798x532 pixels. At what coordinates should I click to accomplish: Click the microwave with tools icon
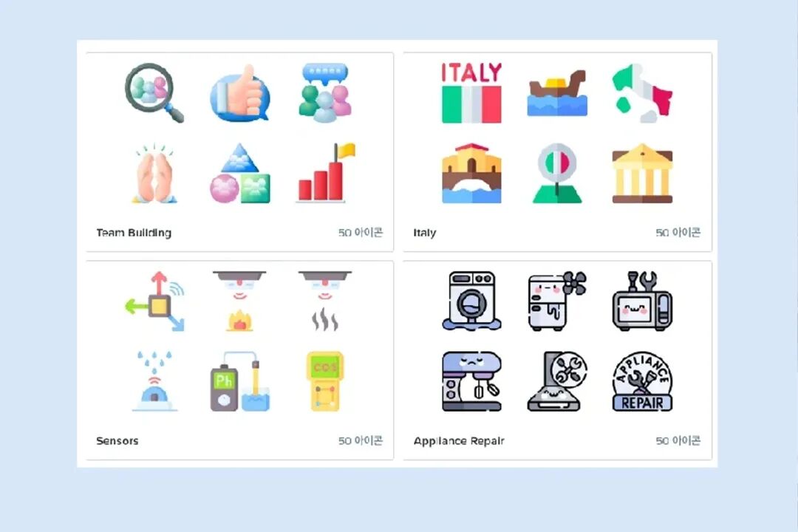point(642,301)
